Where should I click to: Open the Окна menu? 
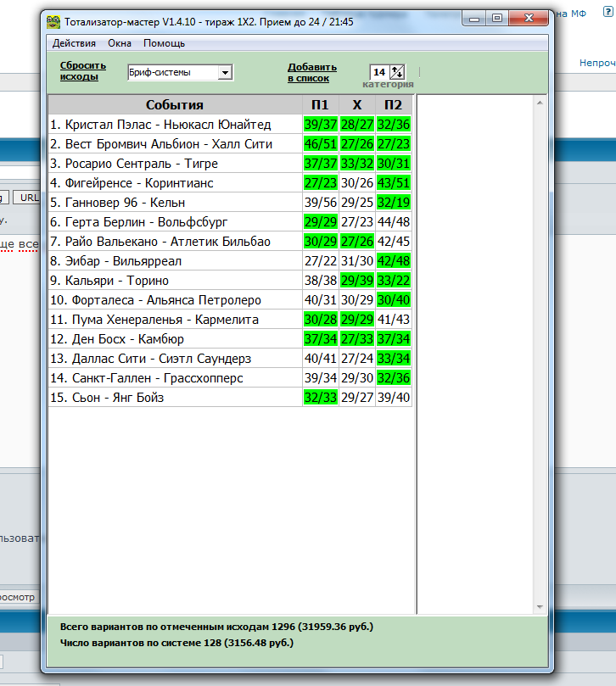120,43
